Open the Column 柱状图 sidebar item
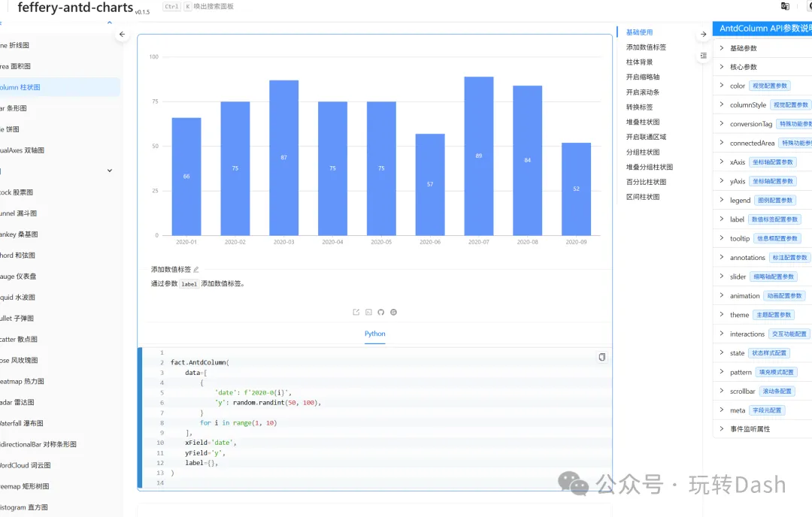 click(21, 87)
